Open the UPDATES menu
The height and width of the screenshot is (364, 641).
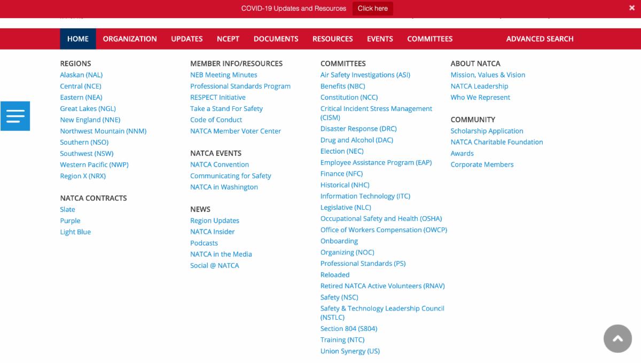[x=187, y=39]
